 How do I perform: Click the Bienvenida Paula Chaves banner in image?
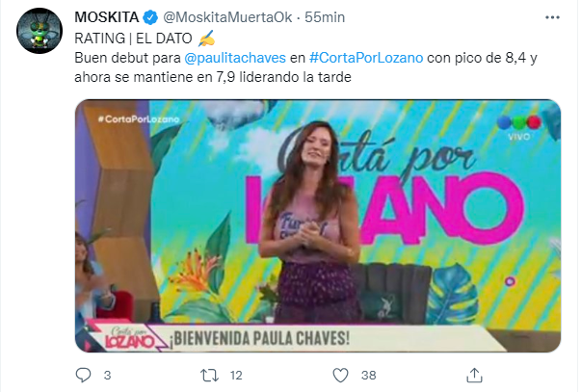click(x=259, y=338)
